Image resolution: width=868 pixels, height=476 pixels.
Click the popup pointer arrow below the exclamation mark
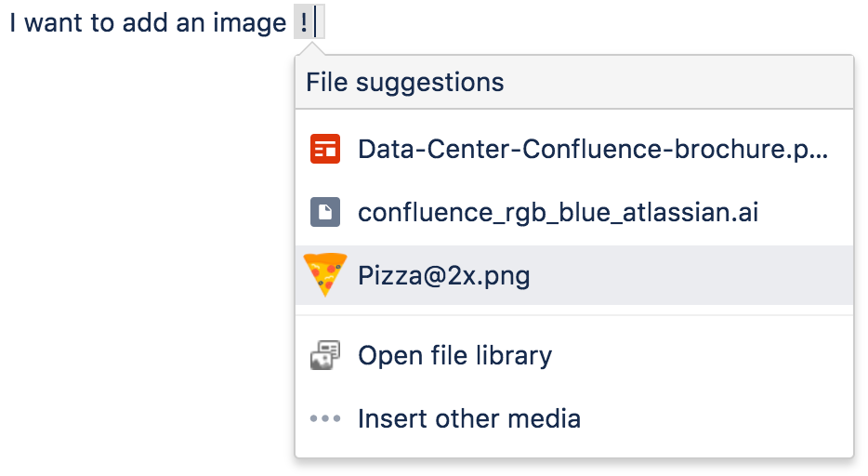tap(310, 48)
